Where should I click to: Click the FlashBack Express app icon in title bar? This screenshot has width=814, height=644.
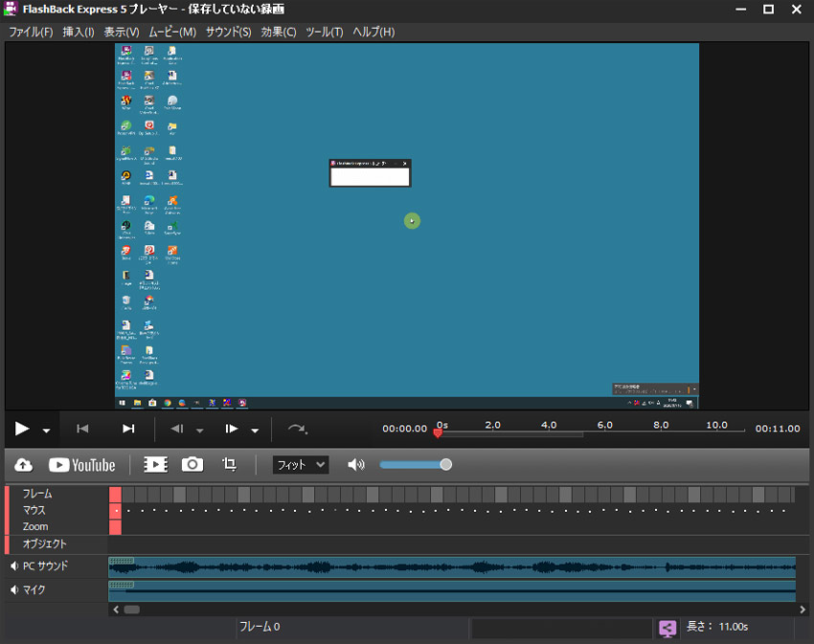click(x=11, y=9)
